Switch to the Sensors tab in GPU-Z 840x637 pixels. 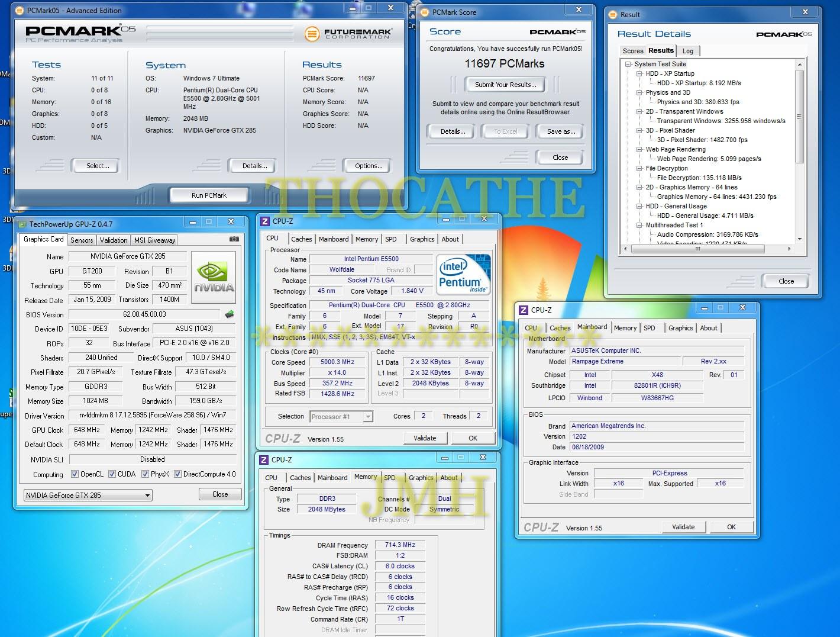[82, 240]
